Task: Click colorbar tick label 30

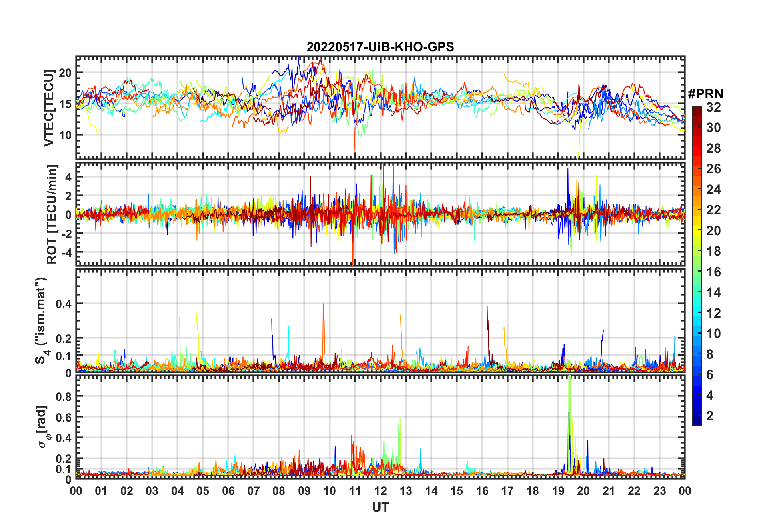Action: 713,128
